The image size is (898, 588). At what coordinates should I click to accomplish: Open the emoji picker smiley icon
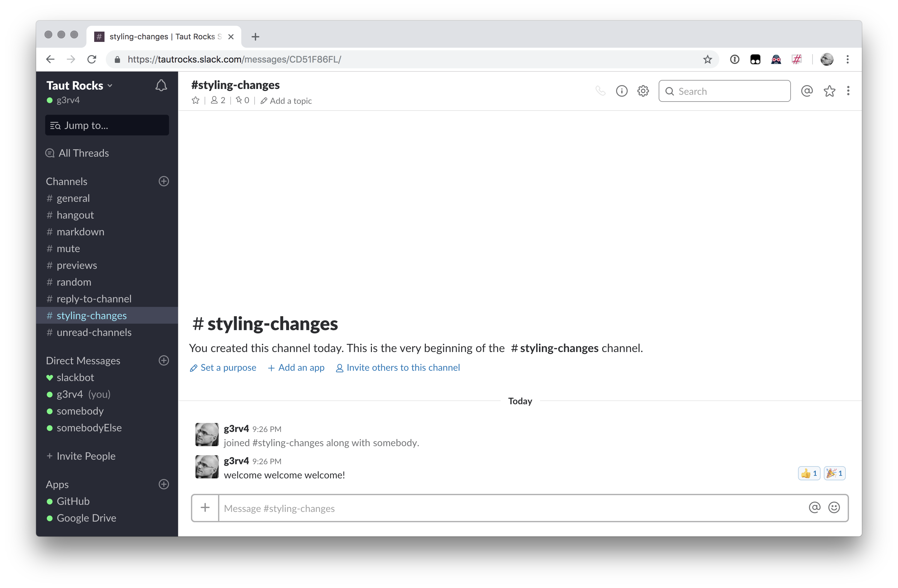point(834,508)
